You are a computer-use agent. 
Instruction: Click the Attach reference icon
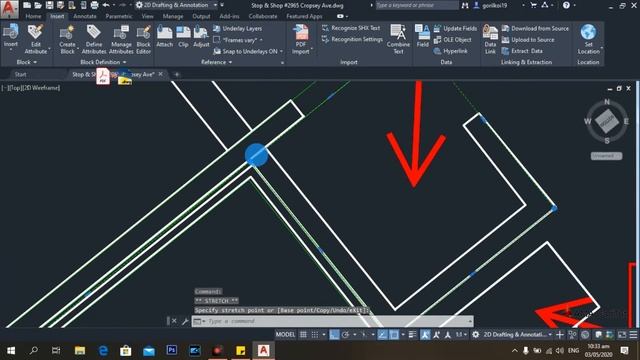(x=165, y=37)
